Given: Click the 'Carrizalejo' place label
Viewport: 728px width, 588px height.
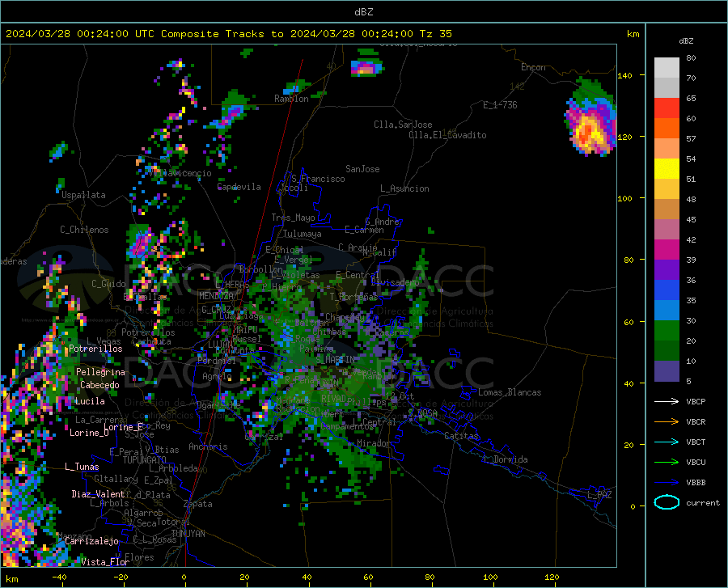Looking at the screenshot, I should click(x=91, y=541).
